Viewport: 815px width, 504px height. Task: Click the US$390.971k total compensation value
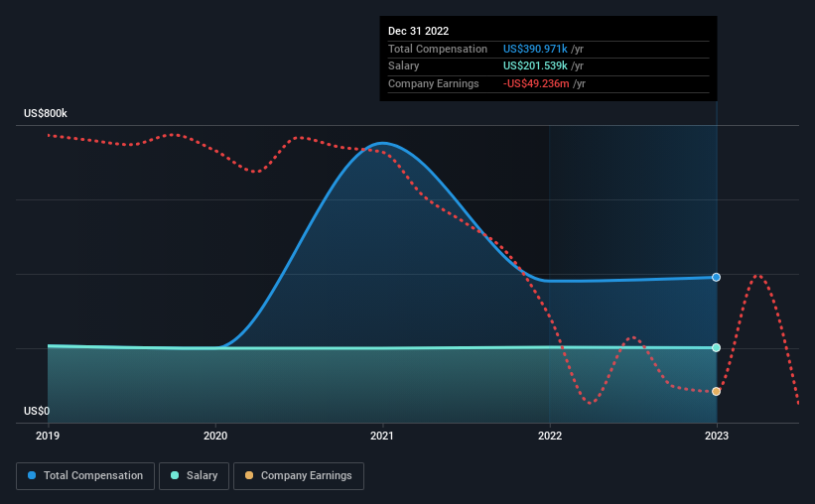pyautogui.click(x=535, y=49)
